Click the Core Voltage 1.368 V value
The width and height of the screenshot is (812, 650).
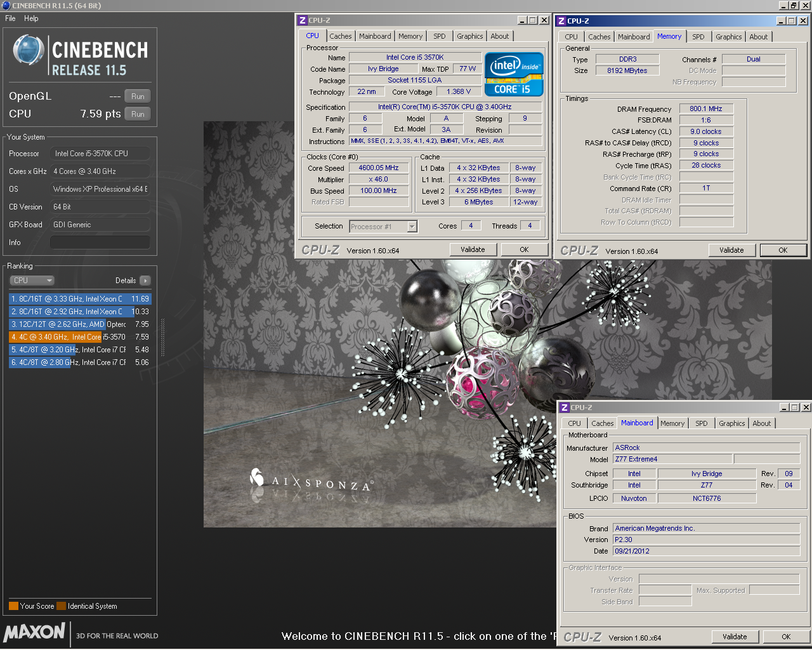[459, 92]
